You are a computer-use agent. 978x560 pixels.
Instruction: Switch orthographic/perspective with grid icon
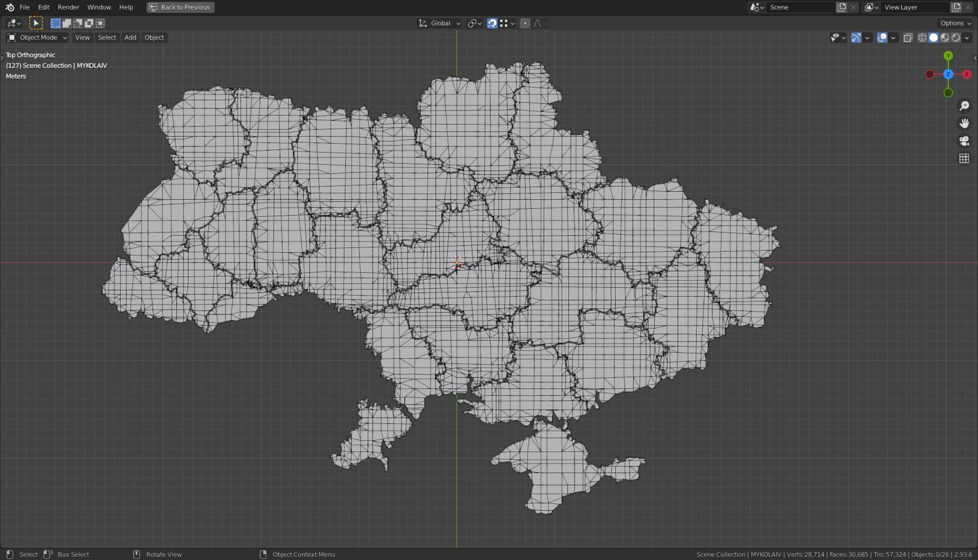click(x=964, y=158)
